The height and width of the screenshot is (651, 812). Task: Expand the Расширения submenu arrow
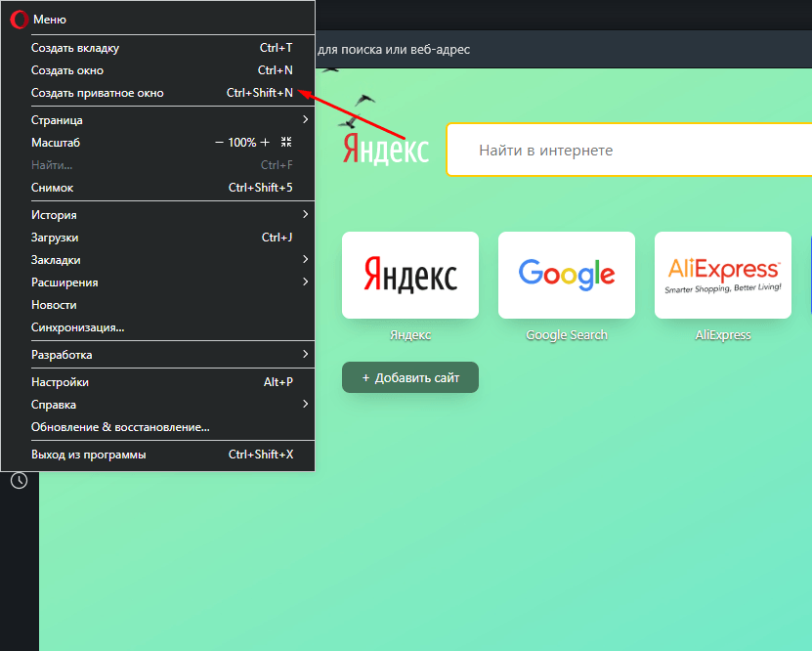click(305, 282)
